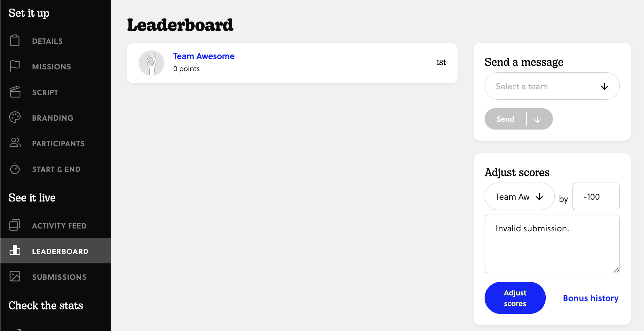Click the Activity Feed icon

point(15,225)
